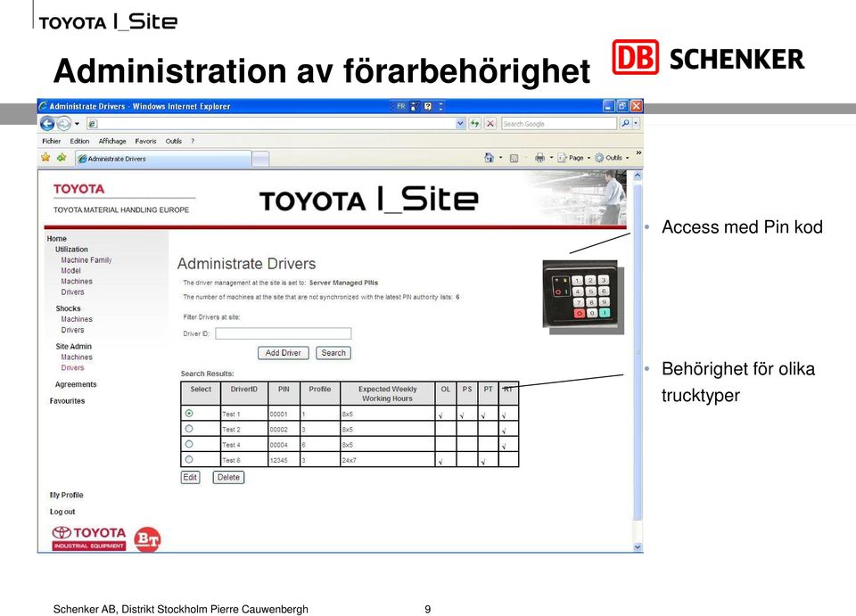856x616 pixels.
Task: Open the Favourites sidebar link
Action: tap(67, 400)
